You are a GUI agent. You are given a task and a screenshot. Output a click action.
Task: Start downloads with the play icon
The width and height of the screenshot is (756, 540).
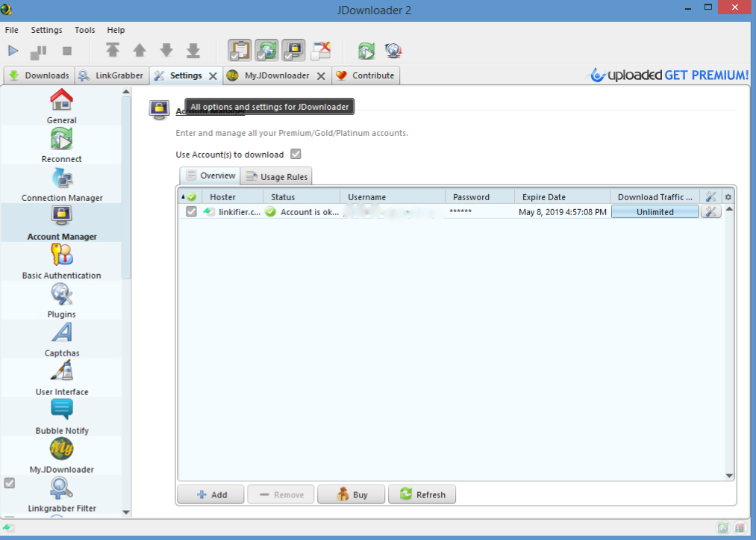point(13,51)
